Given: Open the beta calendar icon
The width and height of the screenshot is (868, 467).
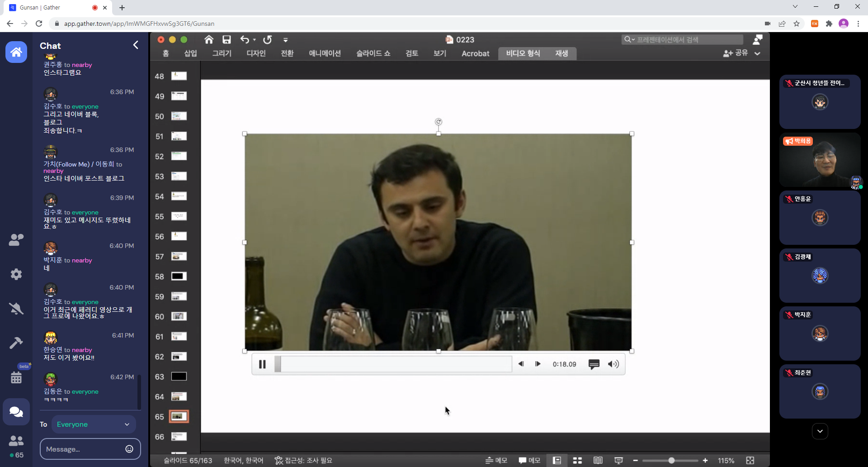Looking at the screenshot, I should click(x=16, y=377).
